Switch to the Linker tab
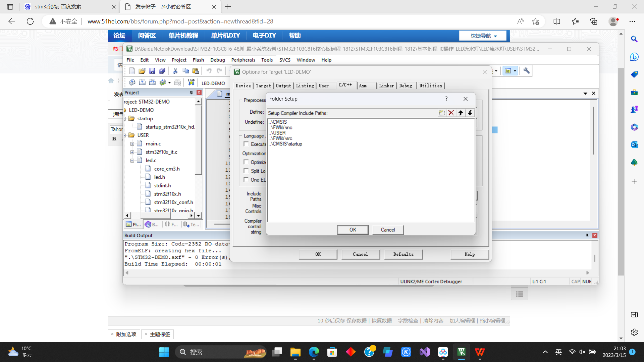The image size is (644, 362). pyautogui.click(x=386, y=86)
